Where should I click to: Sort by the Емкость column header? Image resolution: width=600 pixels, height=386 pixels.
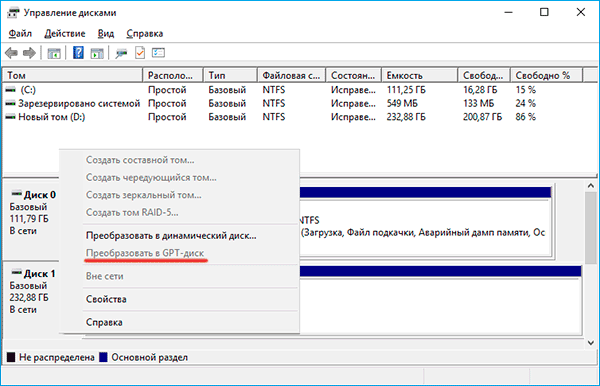click(x=419, y=75)
